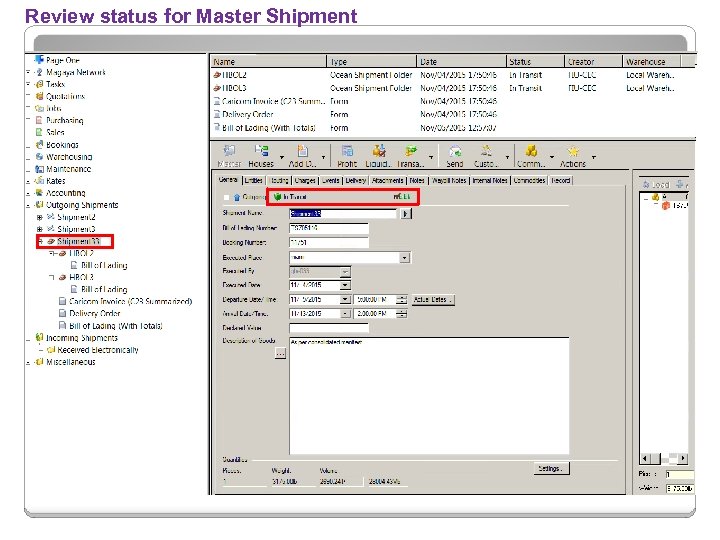Screen dimensions: 720x540
Task: Click the right panel horizontal scrollbar
Action: 664,458
